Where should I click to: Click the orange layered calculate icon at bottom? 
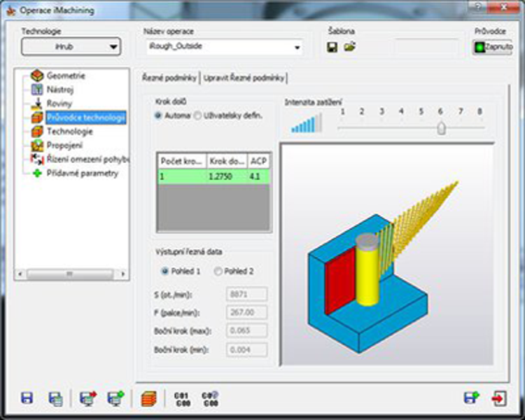148,398
